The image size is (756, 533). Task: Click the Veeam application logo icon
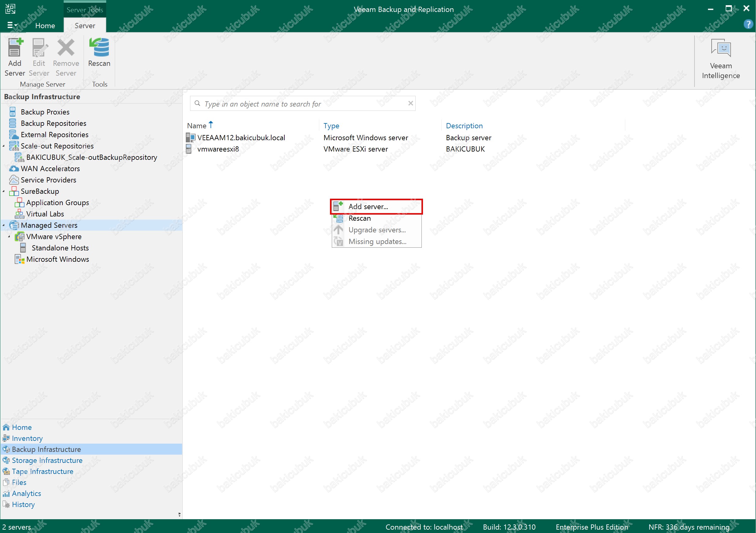10,9
